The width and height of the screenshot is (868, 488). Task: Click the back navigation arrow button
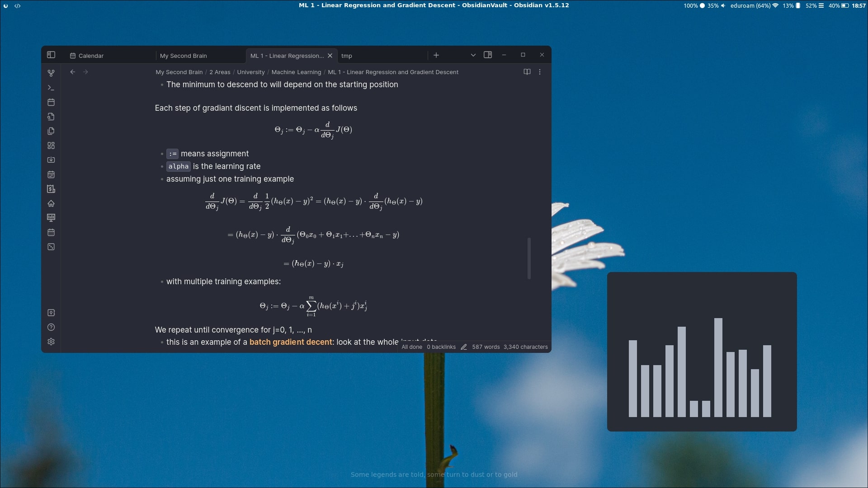(73, 71)
